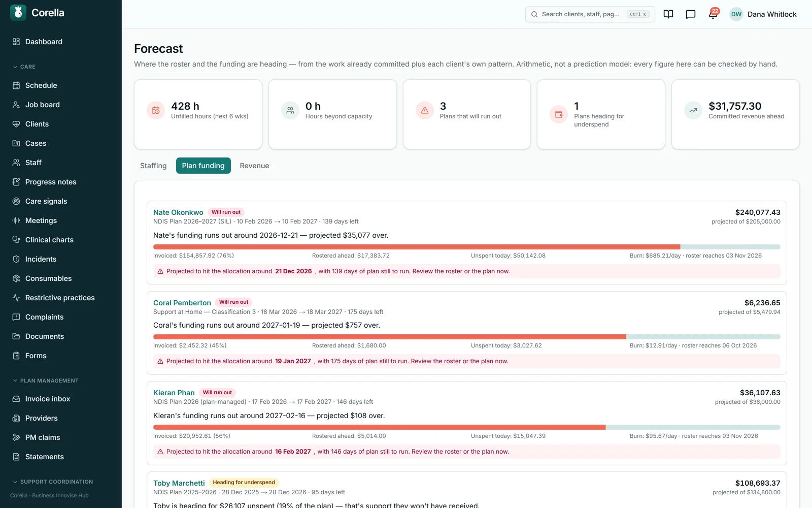Screen dimensions: 812x508
Task: Open Care signals icon
Action: point(16,201)
